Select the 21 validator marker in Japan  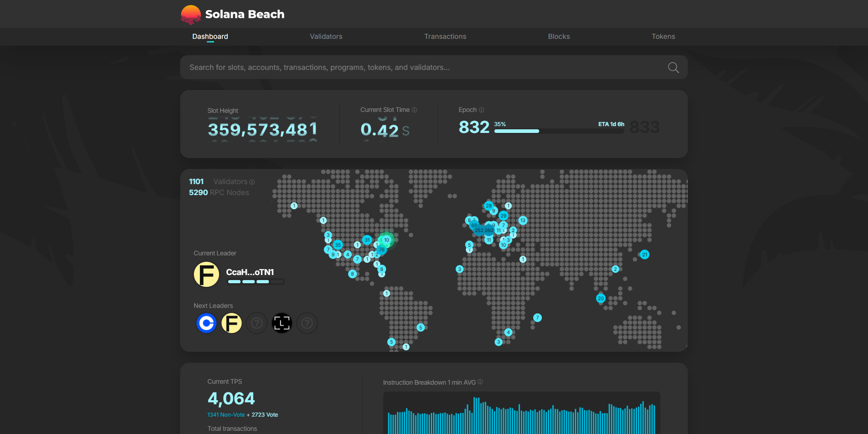tap(644, 254)
